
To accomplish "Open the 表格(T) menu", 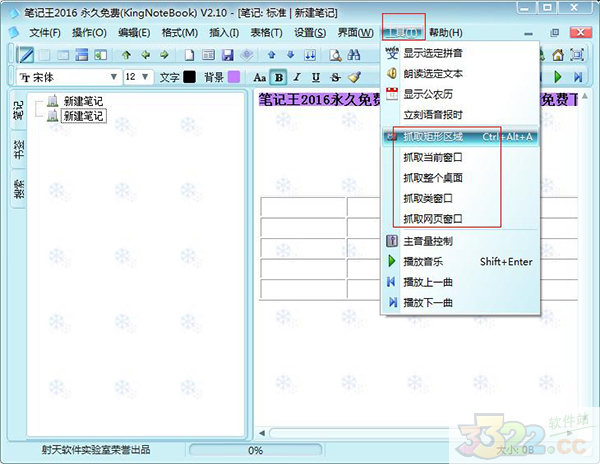I will point(266,33).
